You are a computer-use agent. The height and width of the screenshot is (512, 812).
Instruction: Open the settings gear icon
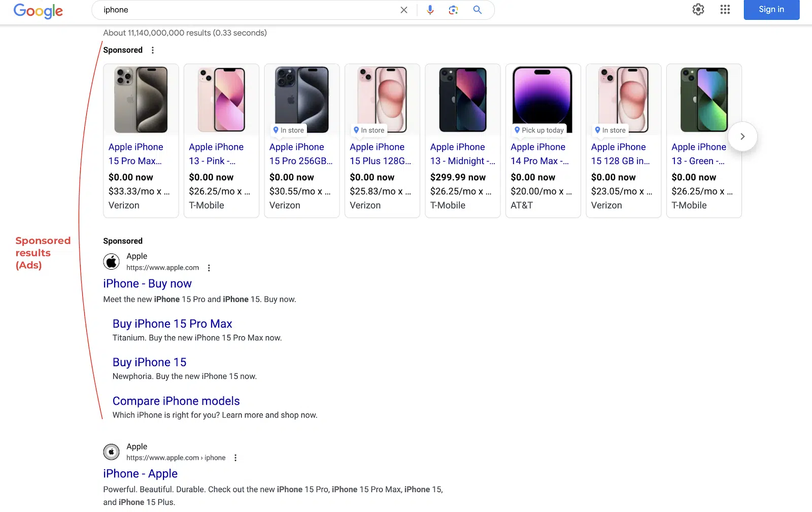coord(698,9)
